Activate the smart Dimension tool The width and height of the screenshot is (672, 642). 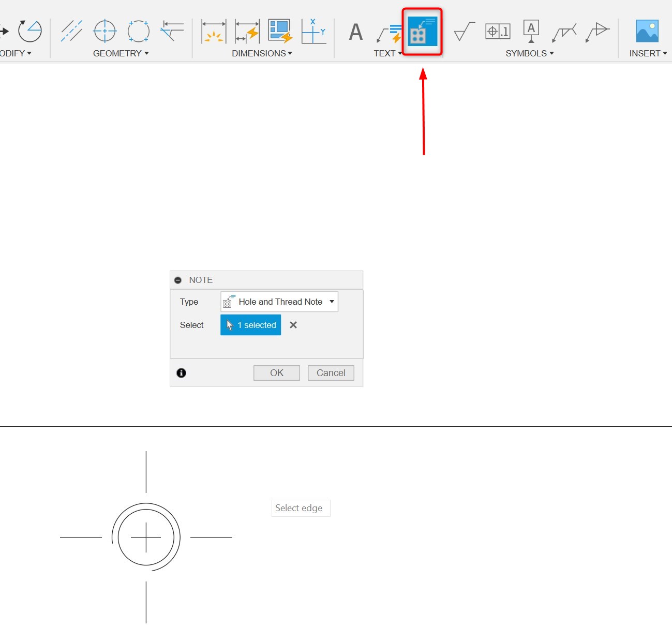point(213,31)
